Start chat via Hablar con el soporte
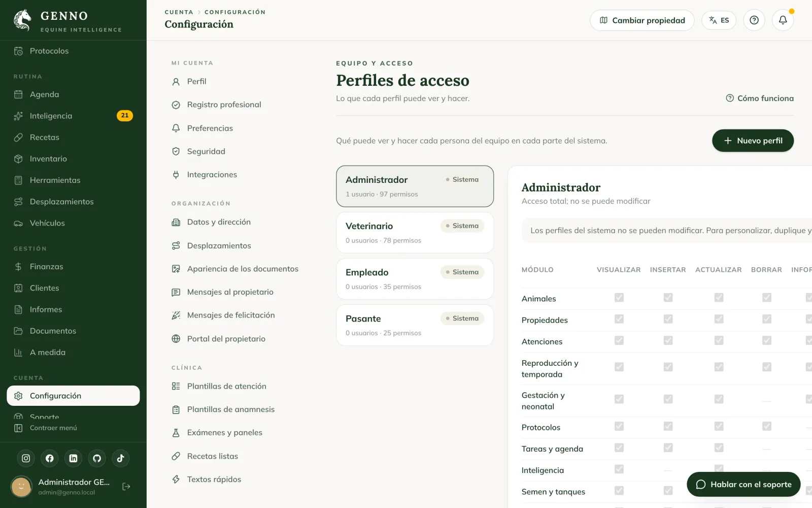 pyautogui.click(x=743, y=485)
